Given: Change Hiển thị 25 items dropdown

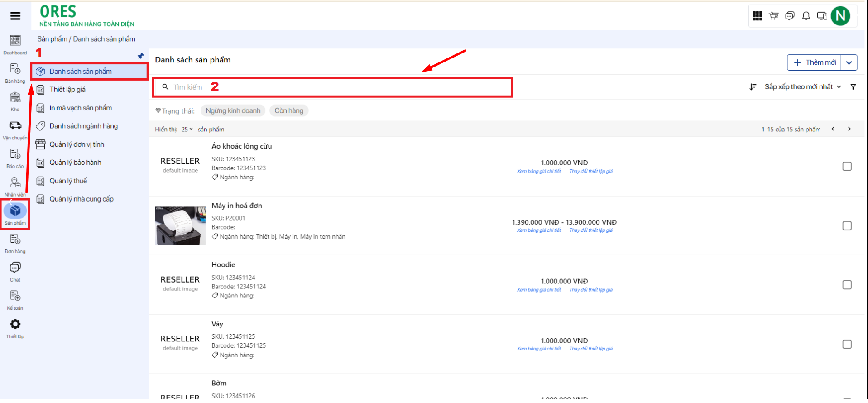Looking at the screenshot, I should pyautogui.click(x=187, y=130).
